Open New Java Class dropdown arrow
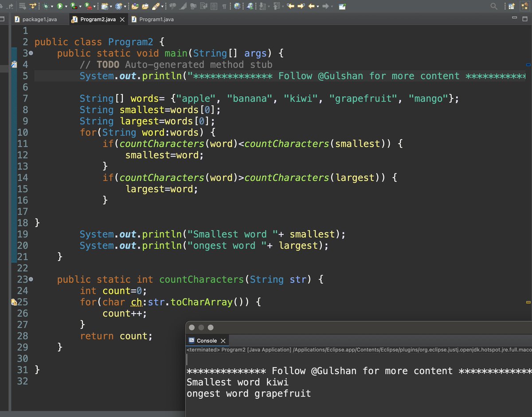532x417 pixels. [125, 6]
